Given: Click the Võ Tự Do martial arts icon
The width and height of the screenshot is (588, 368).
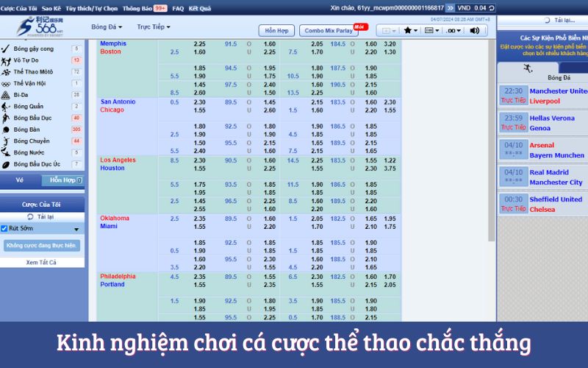Looking at the screenshot, I should point(6,60).
